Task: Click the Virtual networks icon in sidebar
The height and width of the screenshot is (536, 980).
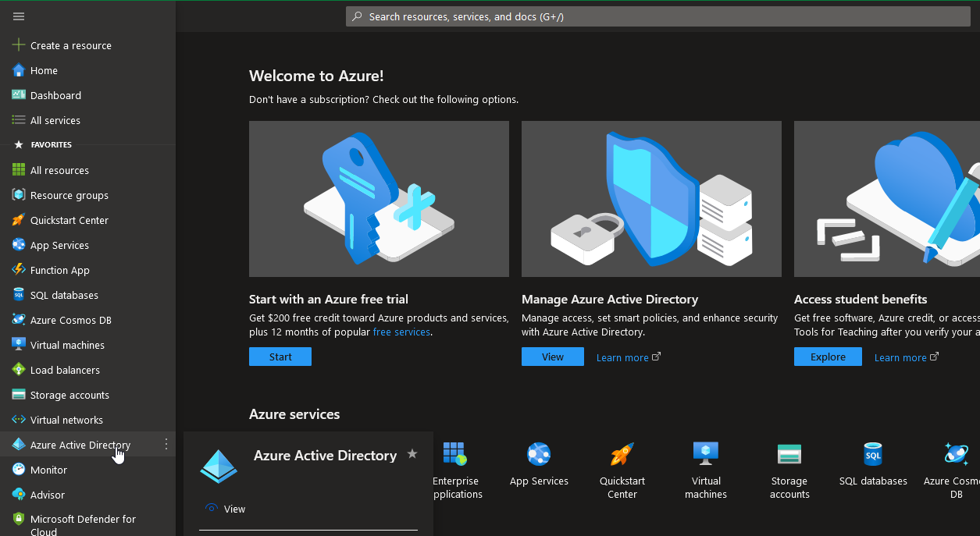Action: click(19, 420)
